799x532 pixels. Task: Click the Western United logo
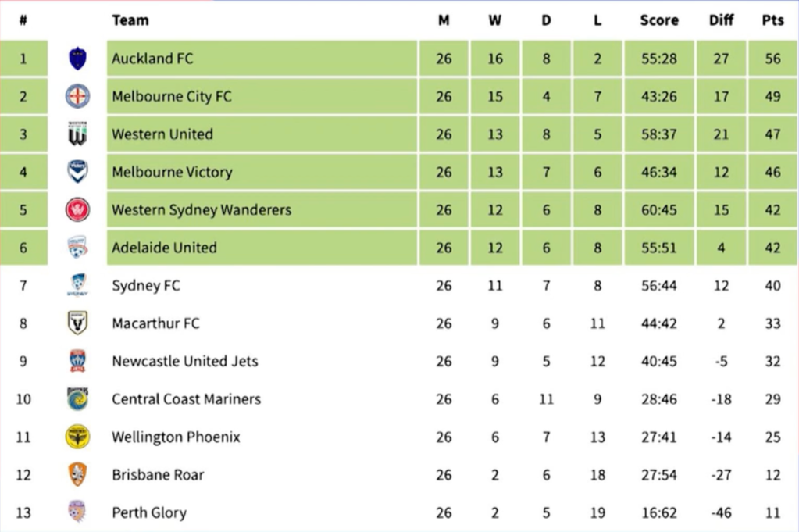(77, 134)
